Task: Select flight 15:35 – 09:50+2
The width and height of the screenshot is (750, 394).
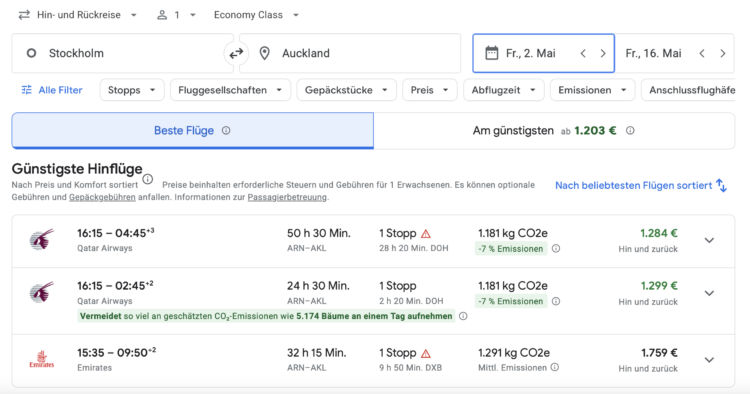Action: [373, 361]
